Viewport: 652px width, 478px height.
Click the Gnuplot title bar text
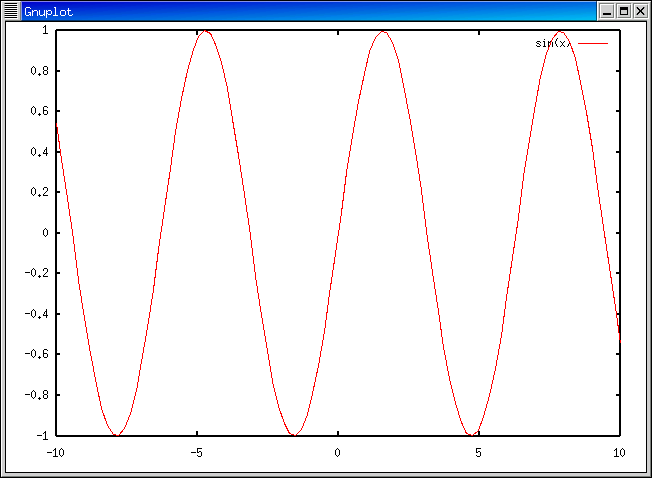pos(48,12)
